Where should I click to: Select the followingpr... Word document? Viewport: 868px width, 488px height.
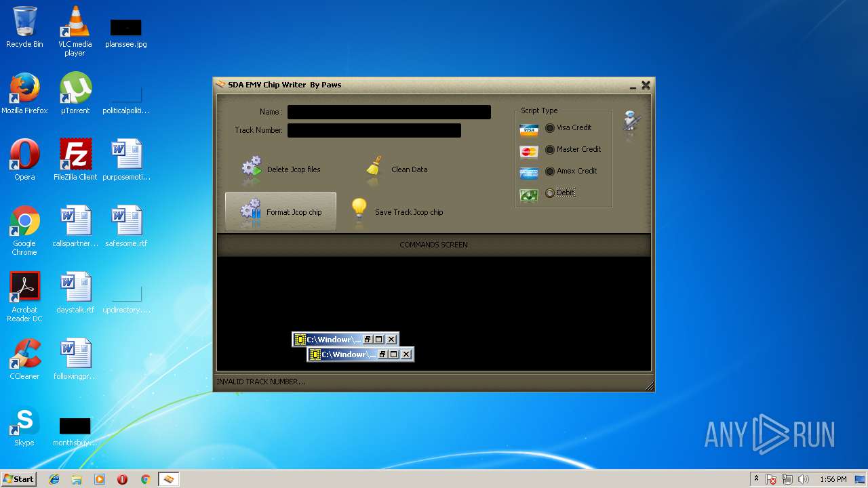75,359
